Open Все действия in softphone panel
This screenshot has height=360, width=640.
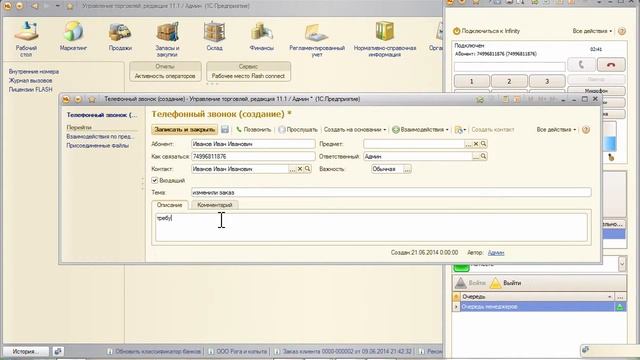(x=592, y=31)
